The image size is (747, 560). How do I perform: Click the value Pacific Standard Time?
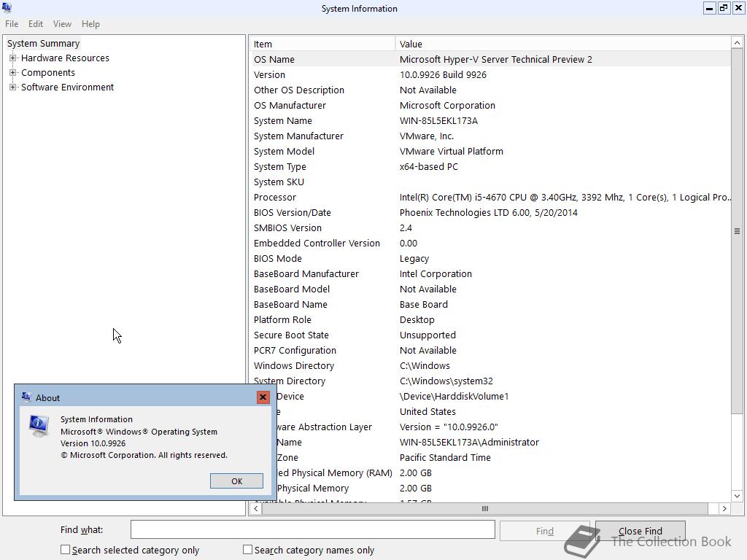pyautogui.click(x=445, y=458)
